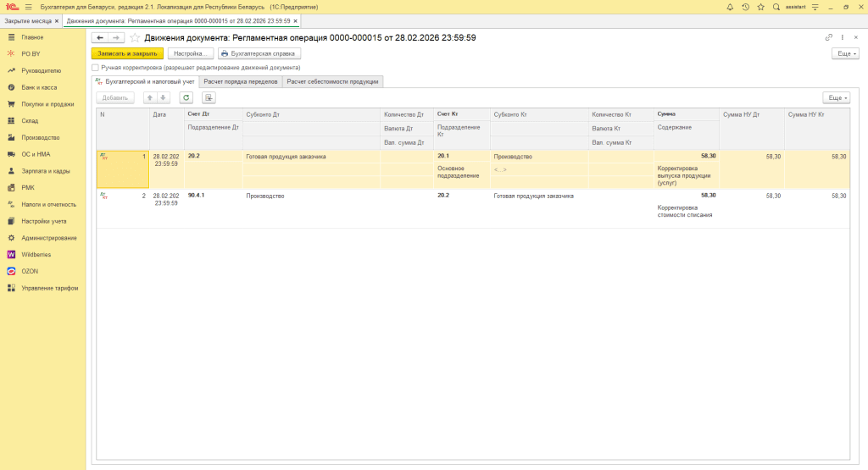868x470 pixels.
Task: Go back with left arrow button
Action: click(100, 37)
